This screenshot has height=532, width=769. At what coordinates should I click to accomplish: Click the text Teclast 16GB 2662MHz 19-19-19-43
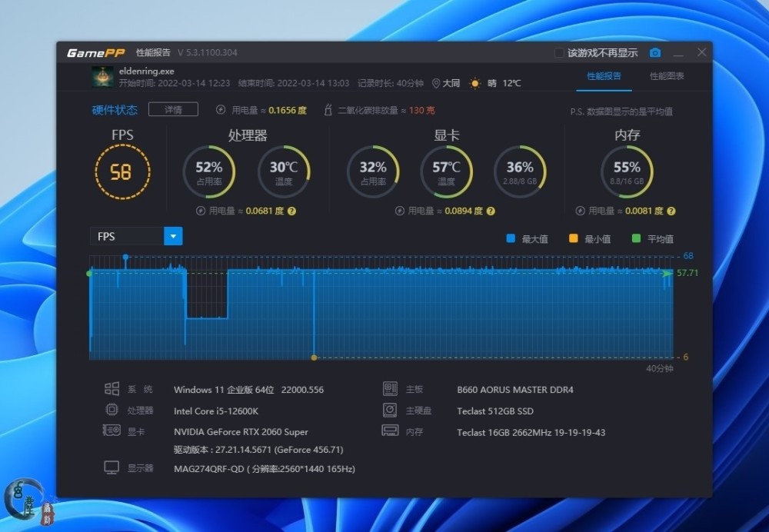[x=531, y=433]
